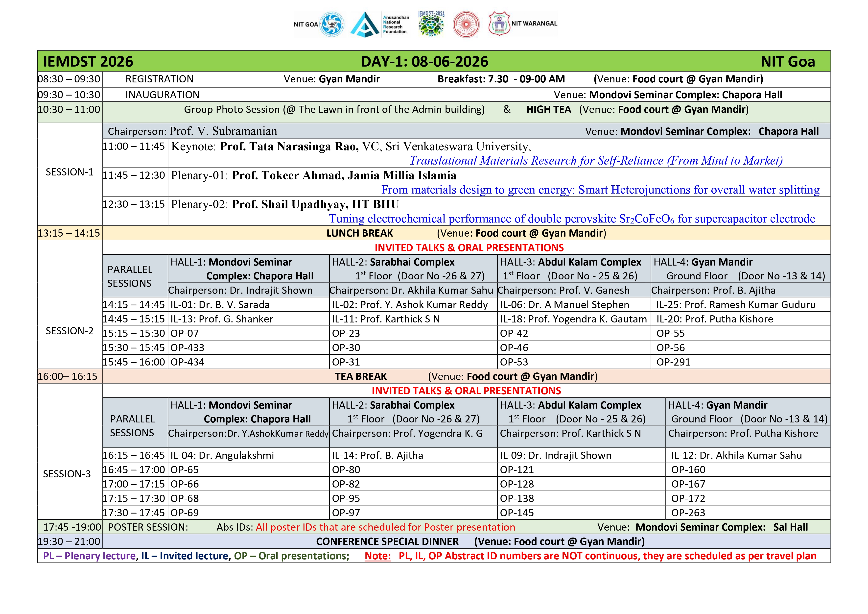Click the NIT Goa circular logo
The height and width of the screenshot is (614, 868).
click(x=332, y=24)
